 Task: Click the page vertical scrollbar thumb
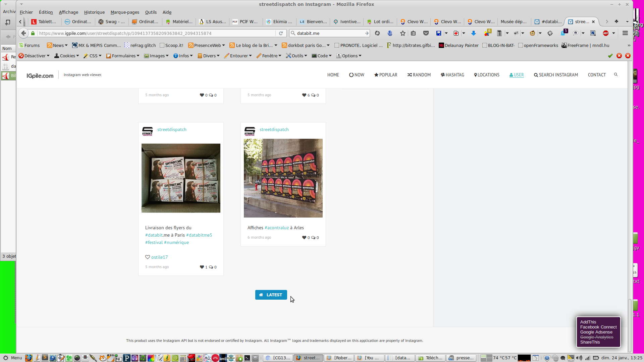[x=630, y=325]
